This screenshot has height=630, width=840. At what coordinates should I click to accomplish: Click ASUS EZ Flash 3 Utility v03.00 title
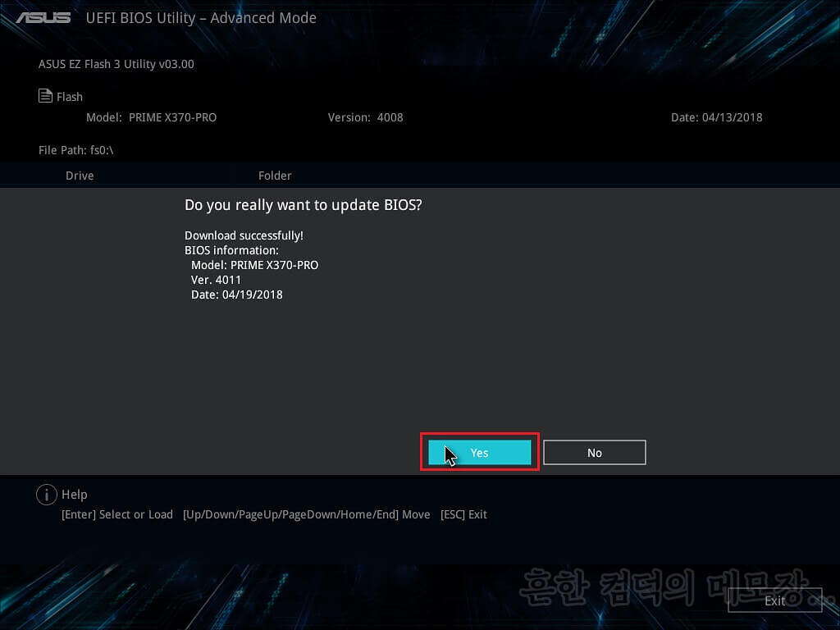click(x=116, y=64)
